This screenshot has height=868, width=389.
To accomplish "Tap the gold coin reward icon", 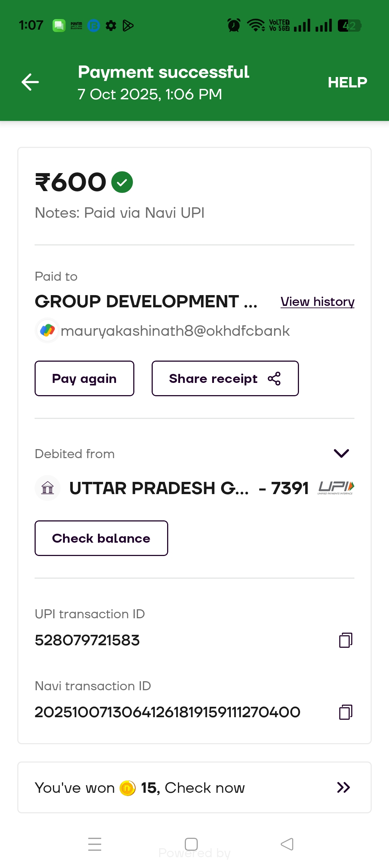I will (x=128, y=788).
